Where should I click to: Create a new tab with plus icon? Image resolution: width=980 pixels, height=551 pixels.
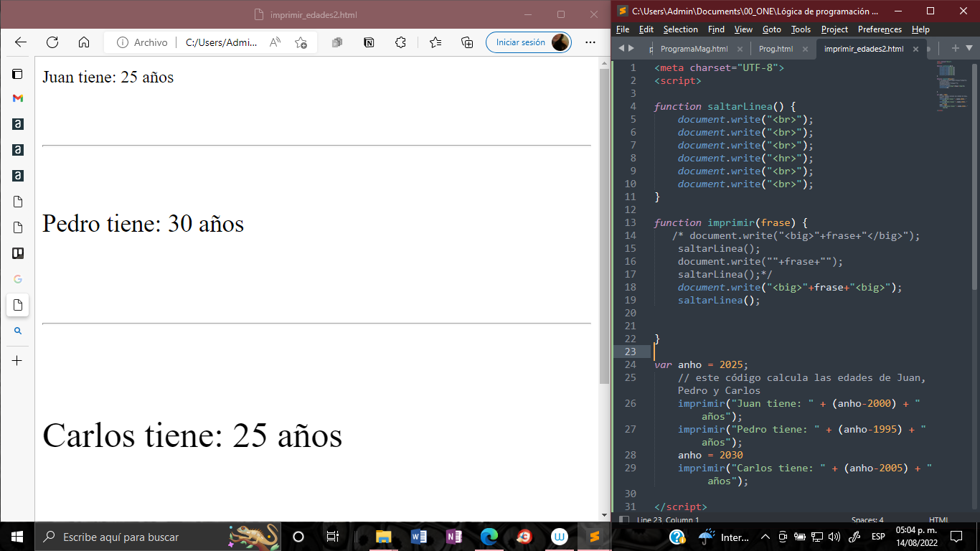[x=955, y=48]
